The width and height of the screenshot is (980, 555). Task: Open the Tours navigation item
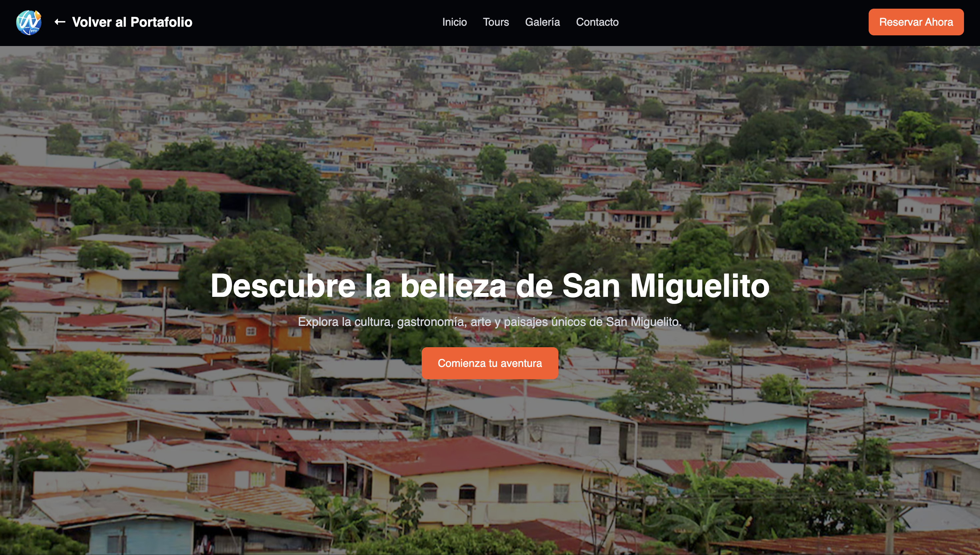point(496,22)
